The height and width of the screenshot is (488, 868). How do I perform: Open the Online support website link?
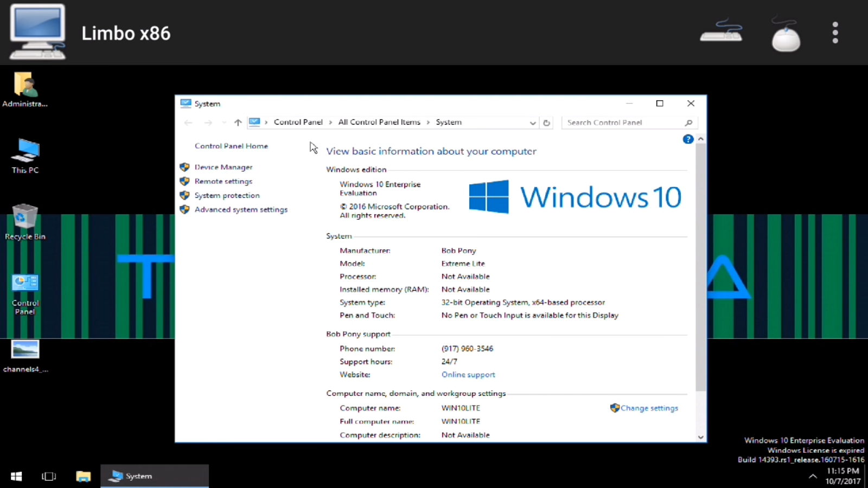468,375
